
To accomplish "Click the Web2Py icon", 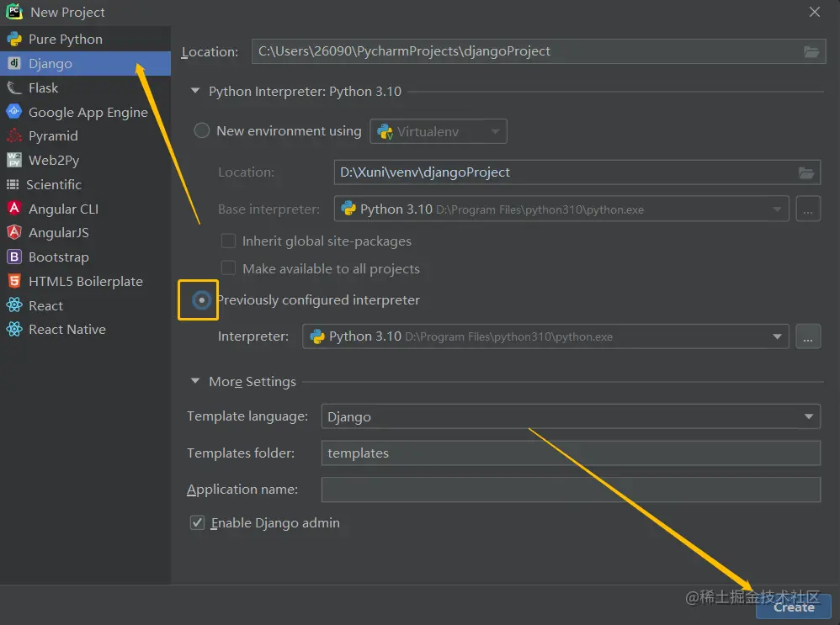I will pos(14,160).
